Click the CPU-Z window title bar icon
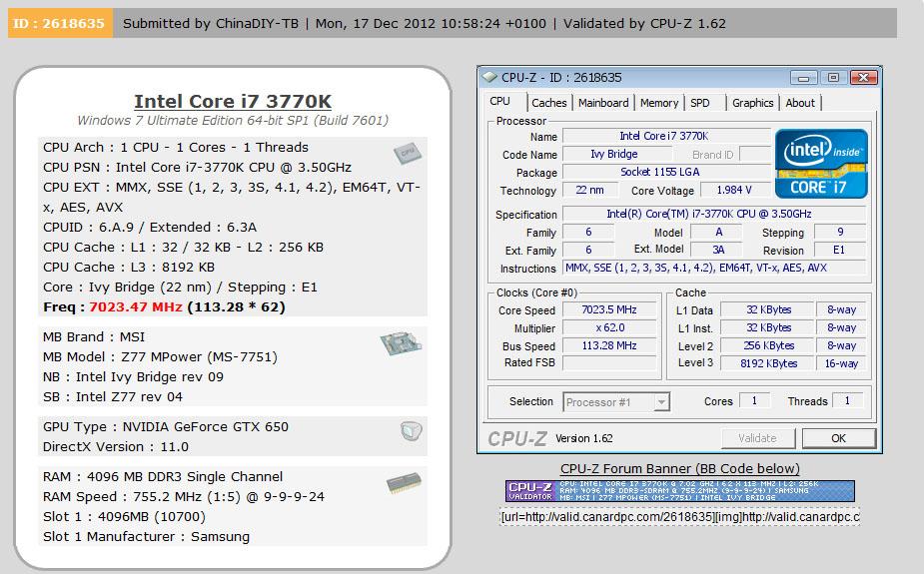The width and height of the screenshot is (924, 574). (489, 77)
